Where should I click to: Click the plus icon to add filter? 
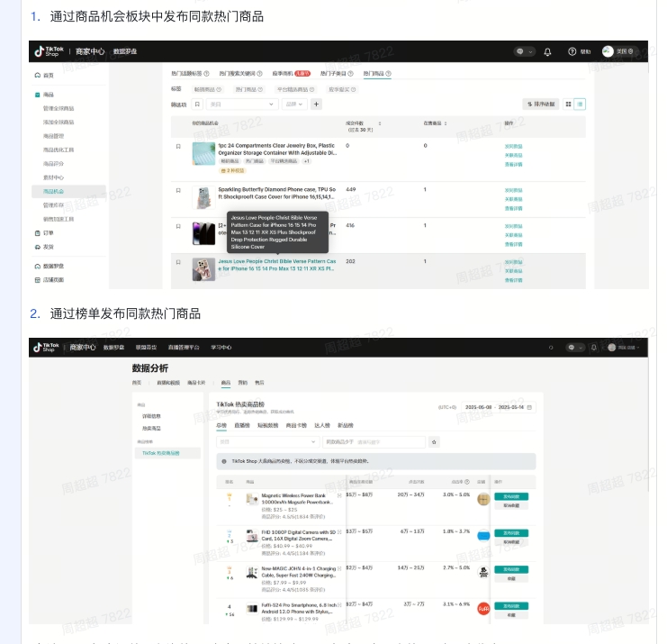pos(316,104)
